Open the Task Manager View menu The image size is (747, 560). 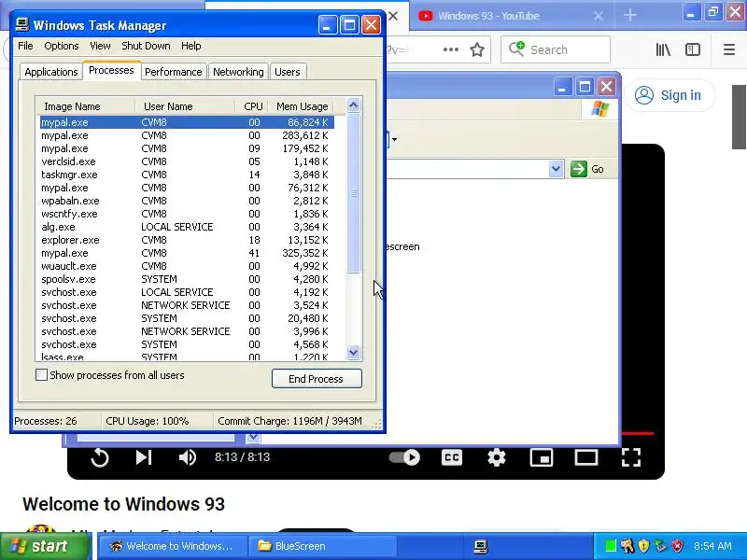(x=100, y=46)
